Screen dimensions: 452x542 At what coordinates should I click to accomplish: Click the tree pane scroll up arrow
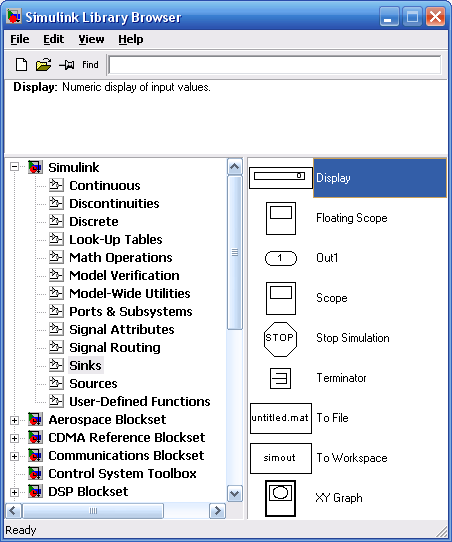pos(235,167)
